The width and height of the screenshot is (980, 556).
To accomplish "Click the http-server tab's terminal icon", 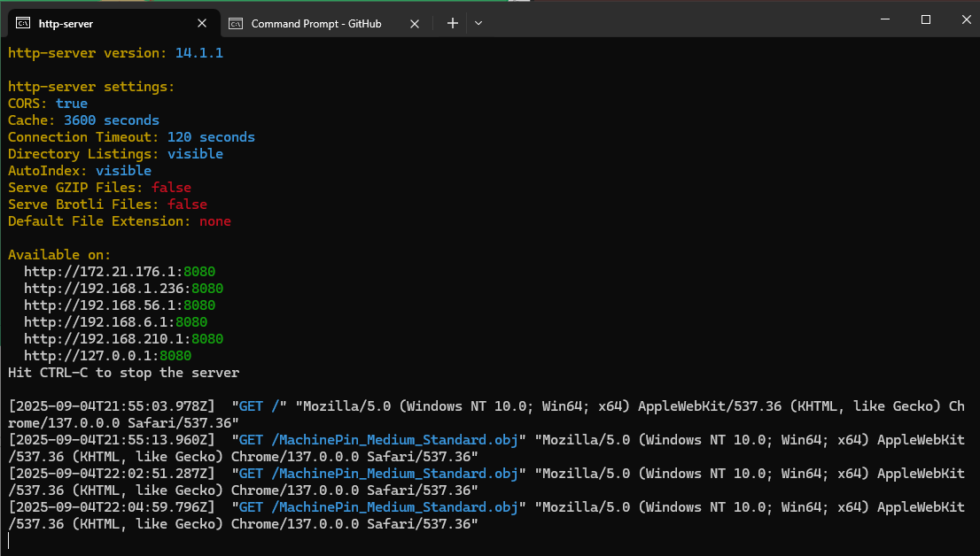I will 23,24.
